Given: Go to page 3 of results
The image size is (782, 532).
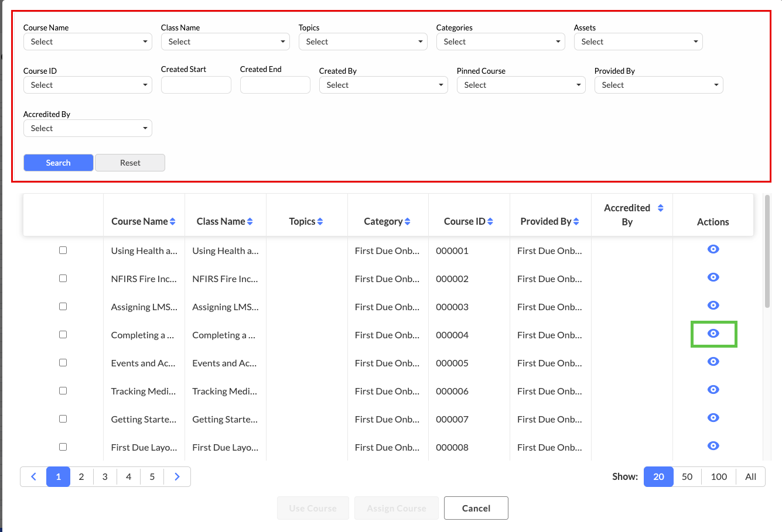Looking at the screenshot, I should point(105,476).
